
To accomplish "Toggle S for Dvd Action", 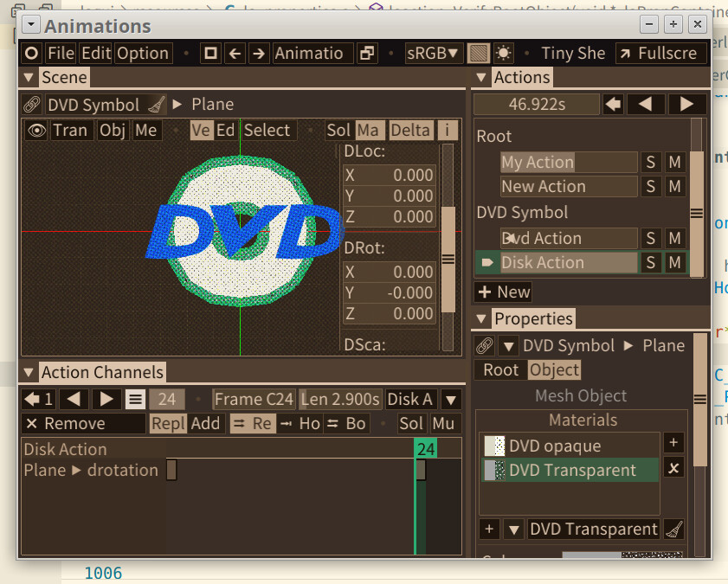I will coord(651,239).
